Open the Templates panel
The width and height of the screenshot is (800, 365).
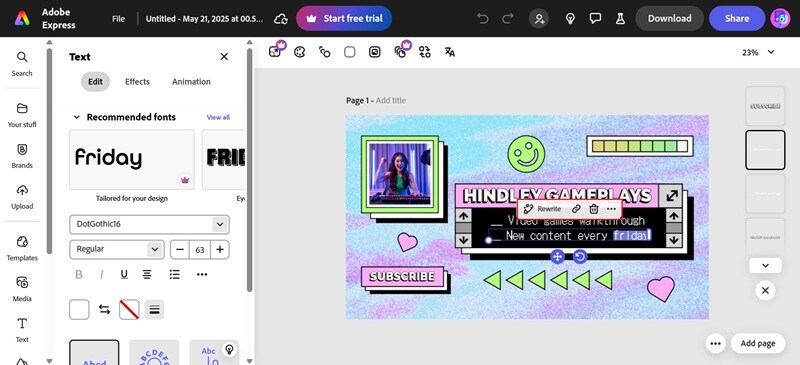pyautogui.click(x=22, y=249)
